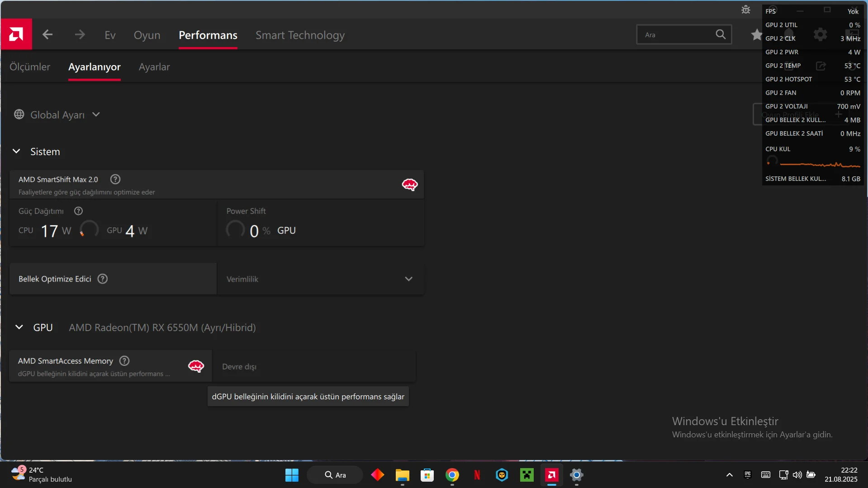Click the GPU 2 VOLTAJI overlay row
The image size is (868, 488).
(813, 106)
